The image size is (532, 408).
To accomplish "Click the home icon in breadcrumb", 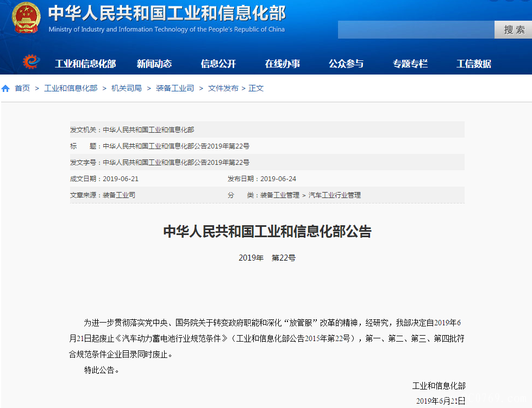I will coord(5,88).
